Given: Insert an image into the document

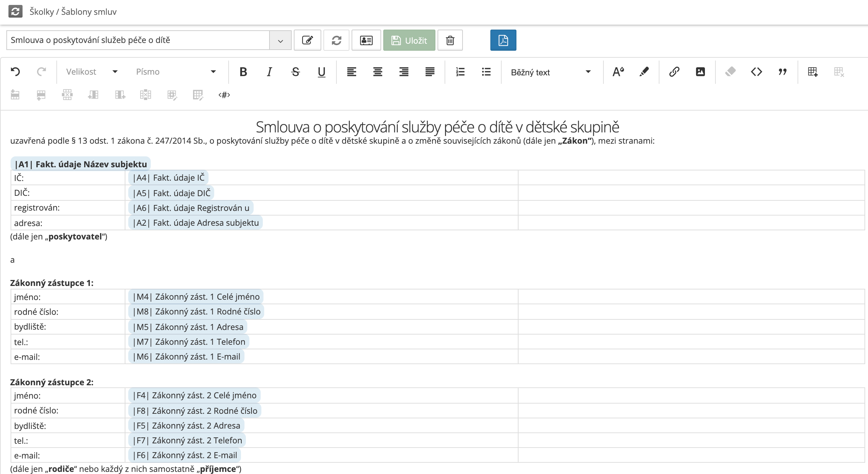Looking at the screenshot, I should 700,72.
